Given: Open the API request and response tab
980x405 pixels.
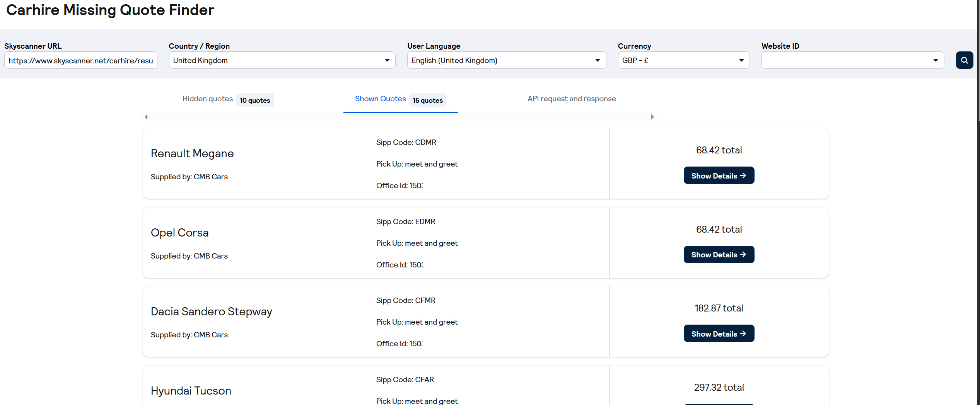Looking at the screenshot, I should (x=572, y=99).
